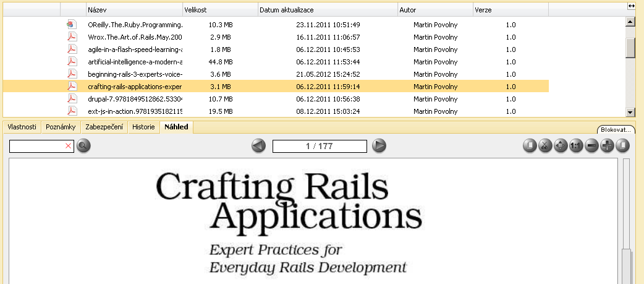Click the PDF icon for agile-in-a-flash-speed-learning
The image size is (644, 284).
[x=72, y=49]
